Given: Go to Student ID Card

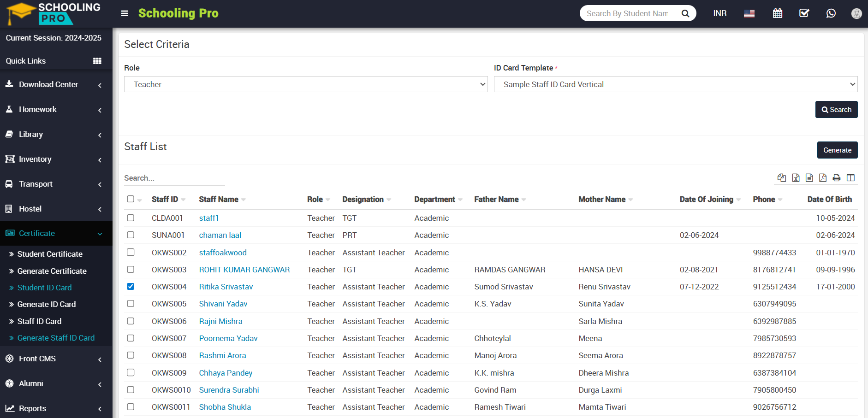Looking at the screenshot, I should point(44,288).
